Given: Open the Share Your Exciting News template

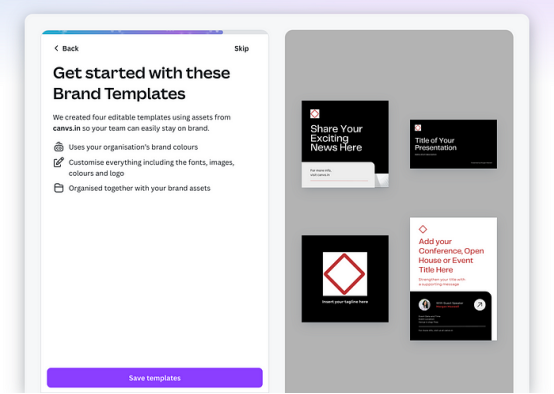Looking at the screenshot, I should pos(345,144).
